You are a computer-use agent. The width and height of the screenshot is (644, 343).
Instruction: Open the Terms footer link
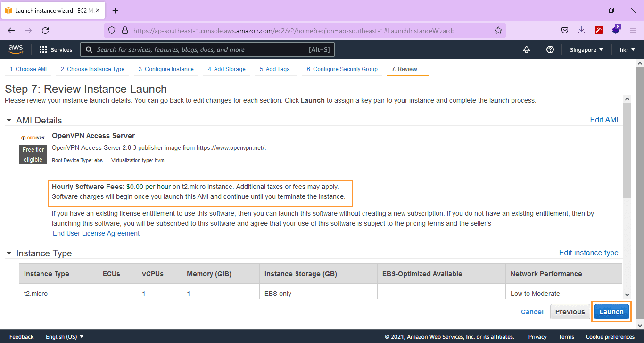click(566, 336)
